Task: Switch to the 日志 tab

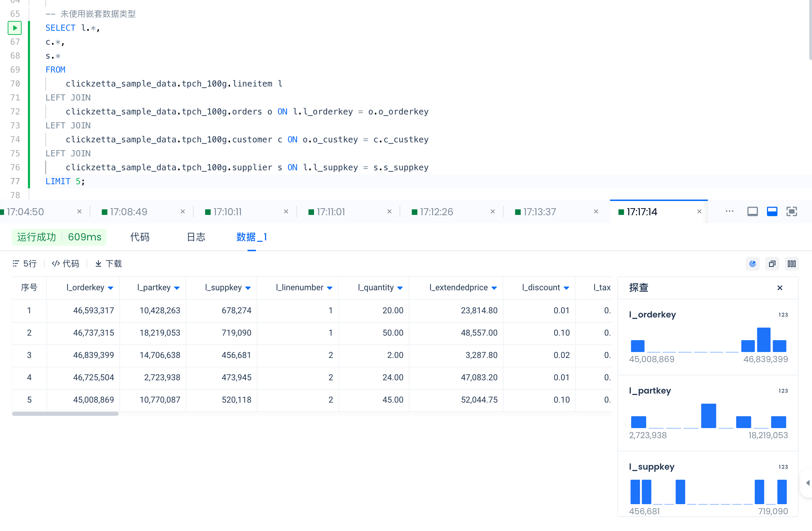Action: 196,237
